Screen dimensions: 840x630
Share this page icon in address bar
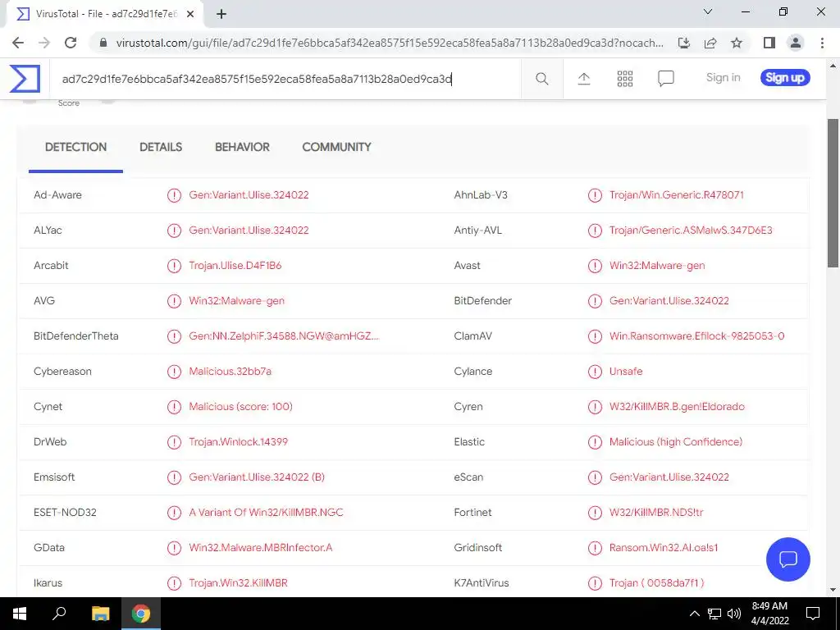(x=710, y=43)
